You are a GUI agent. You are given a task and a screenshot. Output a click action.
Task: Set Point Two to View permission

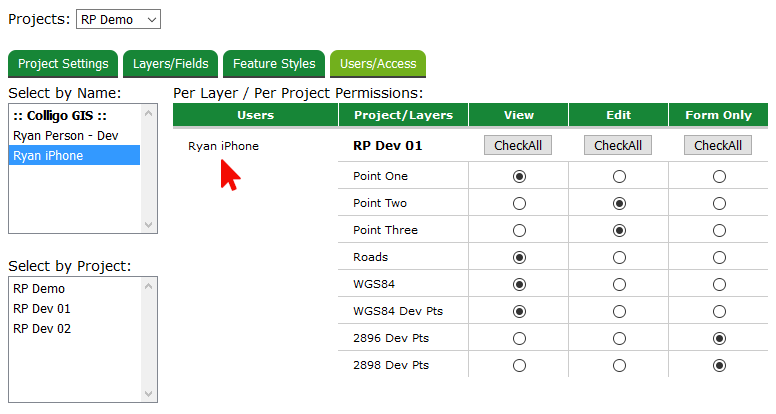(519, 204)
